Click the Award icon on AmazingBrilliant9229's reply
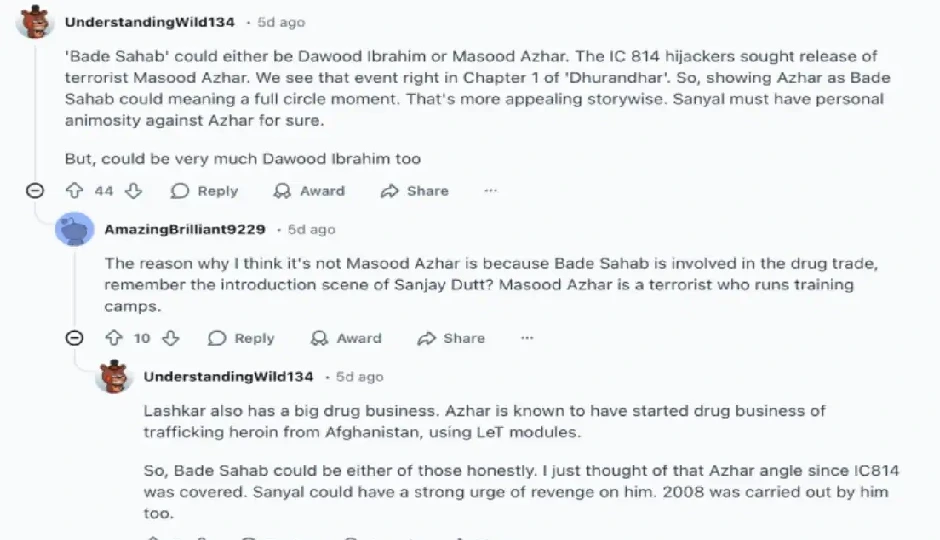Viewport: 940px width, 540px height. coord(320,338)
